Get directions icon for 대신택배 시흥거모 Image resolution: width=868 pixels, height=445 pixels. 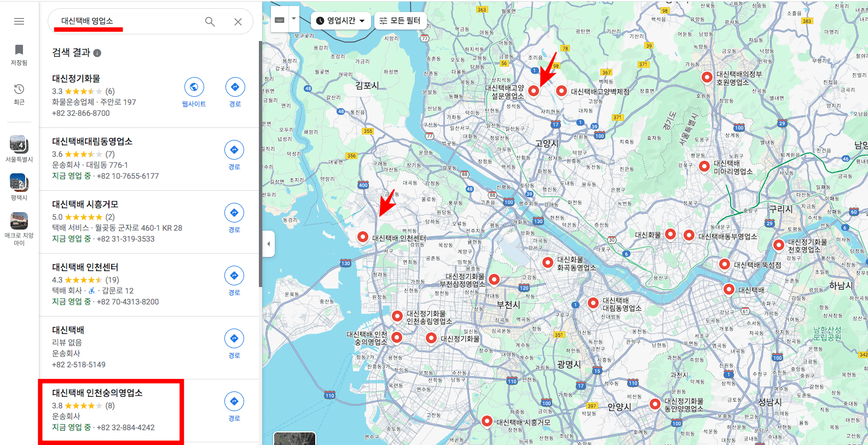[x=234, y=213]
